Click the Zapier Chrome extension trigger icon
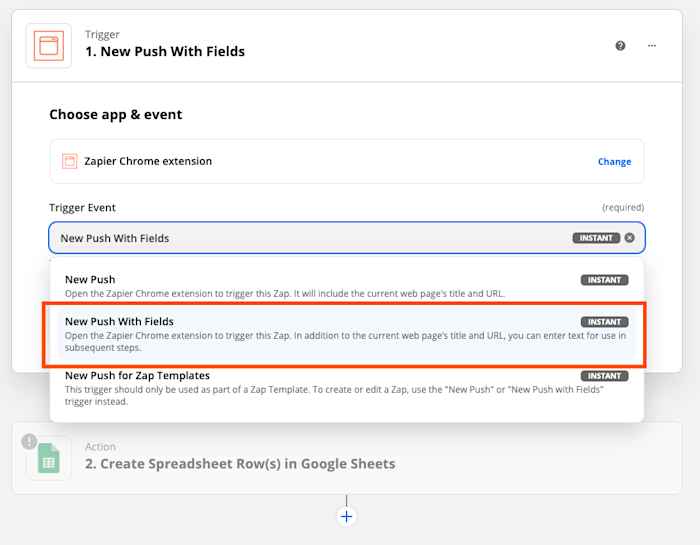The height and width of the screenshot is (545, 700). [x=49, y=46]
